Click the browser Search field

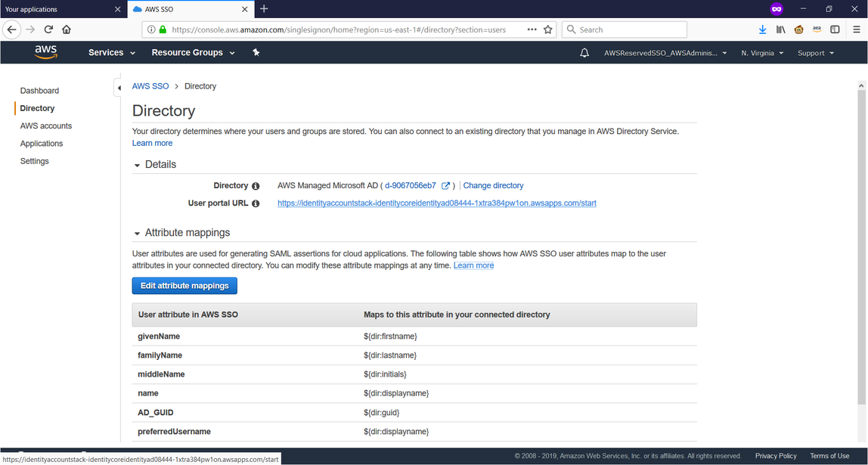pos(625,30)
